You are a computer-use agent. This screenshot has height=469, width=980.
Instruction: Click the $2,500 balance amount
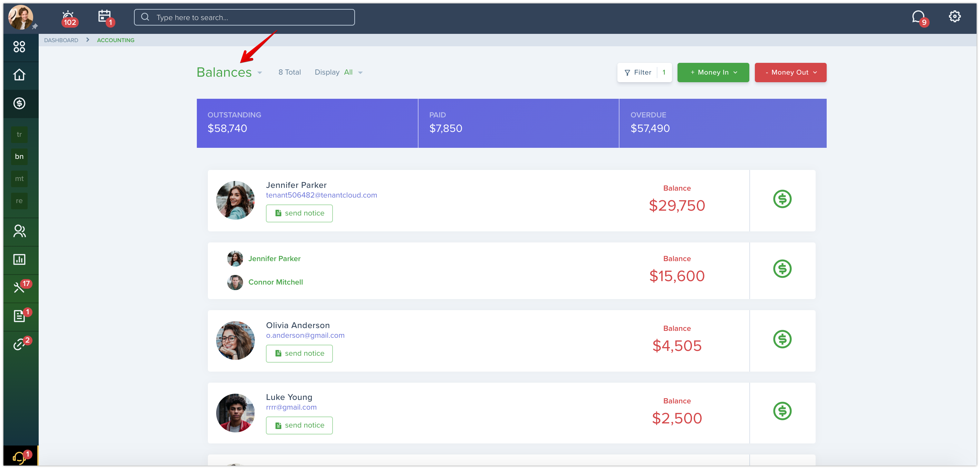point(677,419)
